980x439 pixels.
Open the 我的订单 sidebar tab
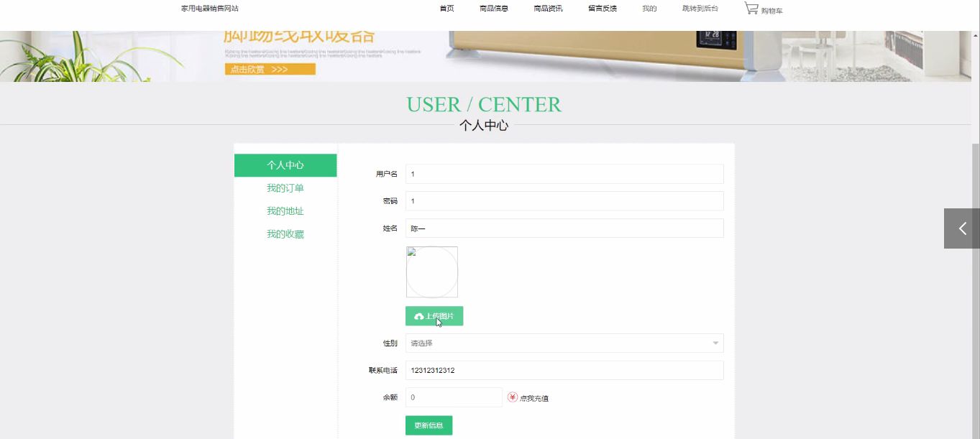click(285, 188)
